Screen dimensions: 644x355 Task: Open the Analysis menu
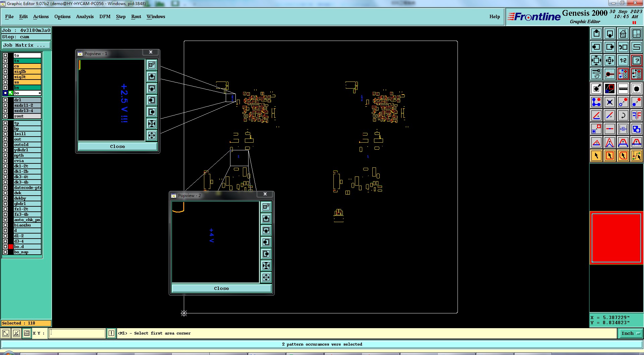[85, 16]
